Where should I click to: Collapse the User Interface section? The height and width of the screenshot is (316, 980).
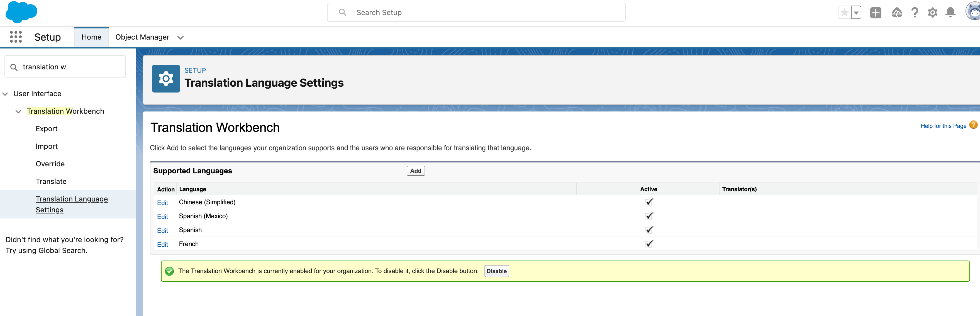coord(5,94)
